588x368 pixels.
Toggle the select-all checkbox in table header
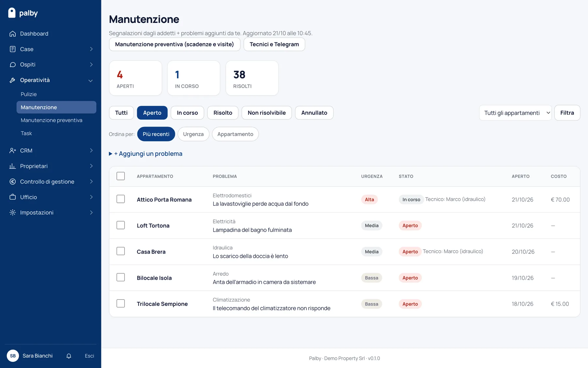121,176
